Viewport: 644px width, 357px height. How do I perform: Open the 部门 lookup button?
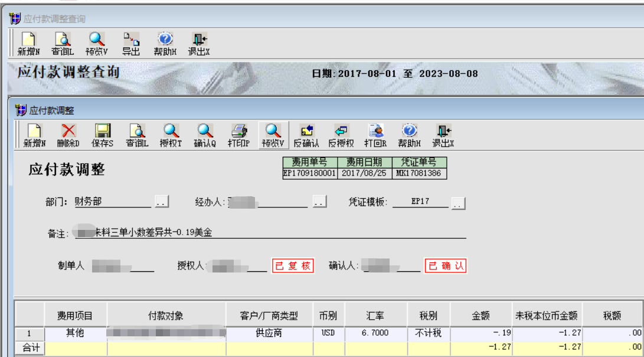tap(162, 202)
